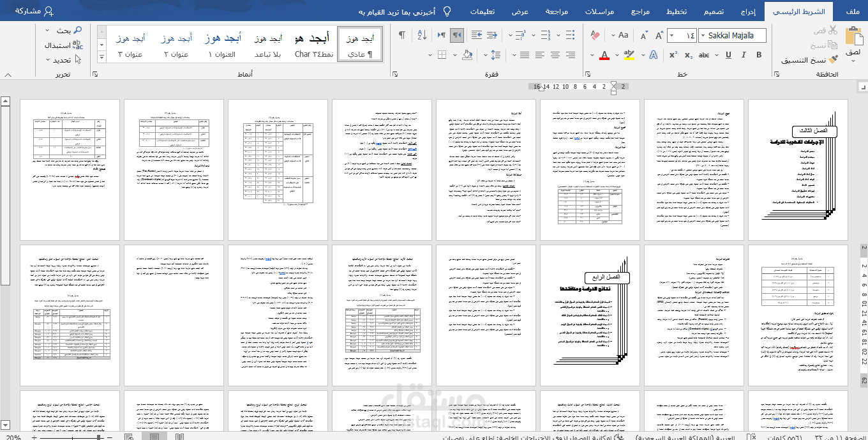Viewport: 868px width, 440px height.
Task: Click Decrease Indent icon
Action: click(x=492, y=35)
